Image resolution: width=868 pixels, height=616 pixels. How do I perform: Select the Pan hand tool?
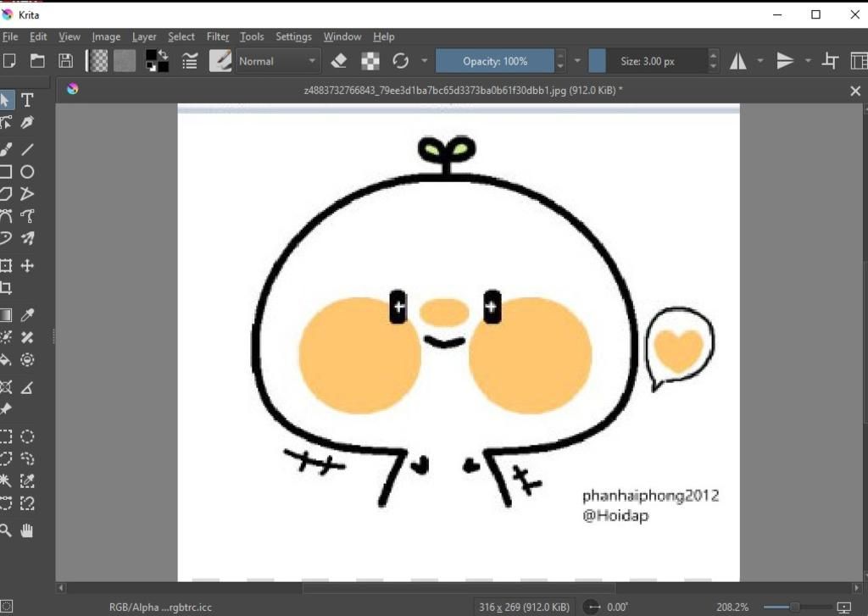pyautogui.click(x=27, y=530)
